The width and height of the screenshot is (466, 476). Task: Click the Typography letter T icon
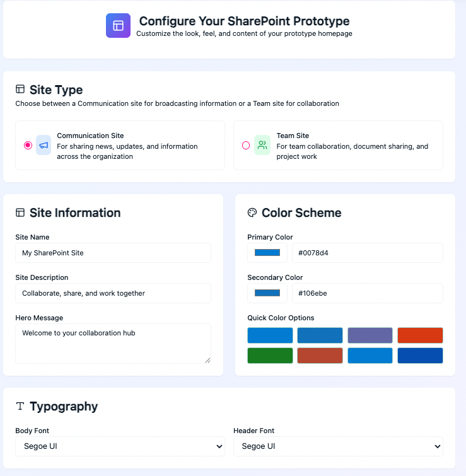point(20,406)
